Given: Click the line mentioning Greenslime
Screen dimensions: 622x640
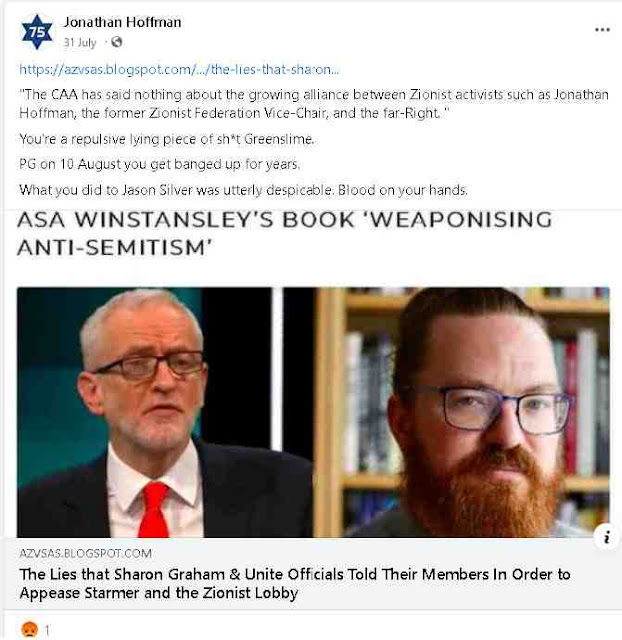Looking at the screenshot, I should click(x=167, y=139).
